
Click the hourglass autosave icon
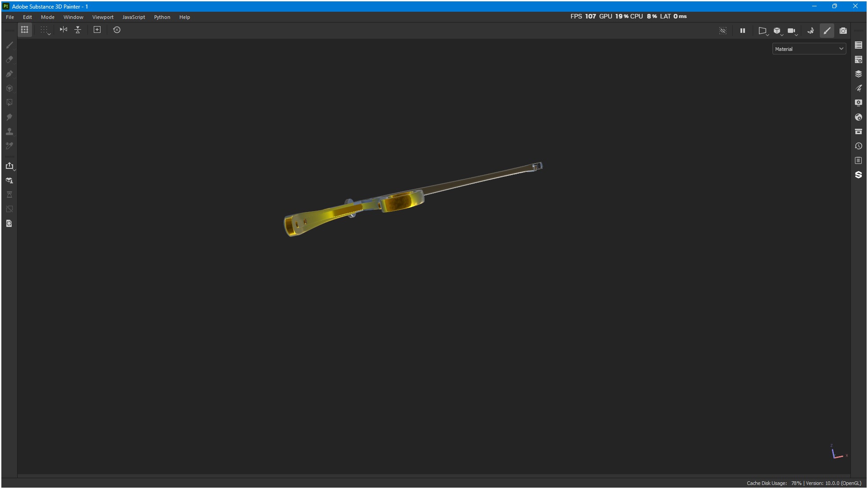[9, 195]
